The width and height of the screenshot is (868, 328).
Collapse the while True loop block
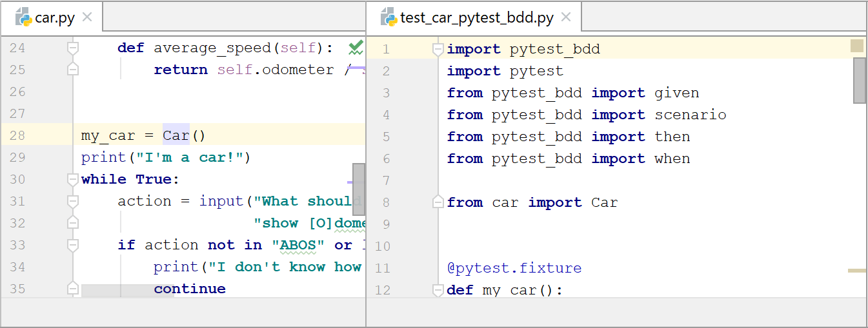click(x=73, y=179)
